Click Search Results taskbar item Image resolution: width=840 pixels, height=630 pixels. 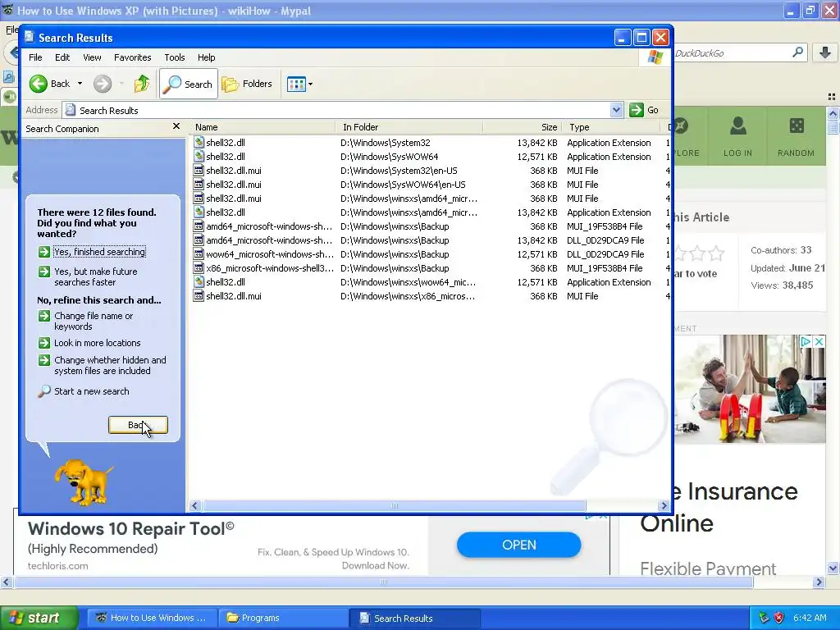click(414, 618)
